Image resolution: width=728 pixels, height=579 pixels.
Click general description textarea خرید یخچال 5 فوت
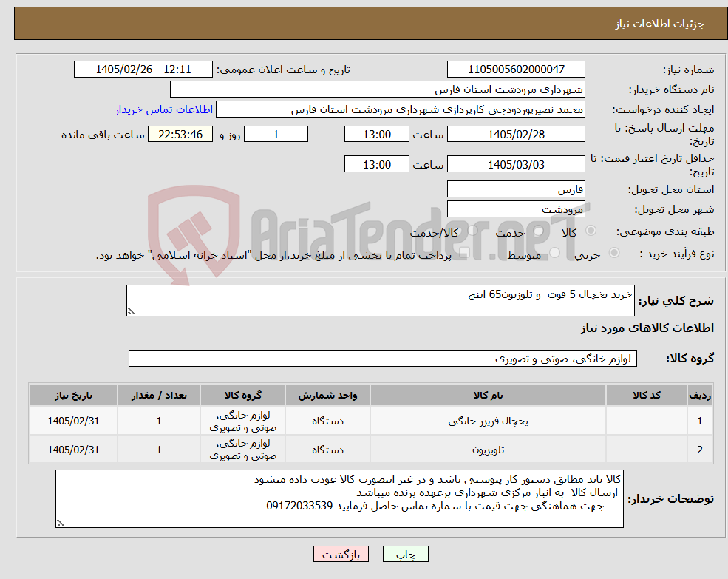[x=380, y=301]
